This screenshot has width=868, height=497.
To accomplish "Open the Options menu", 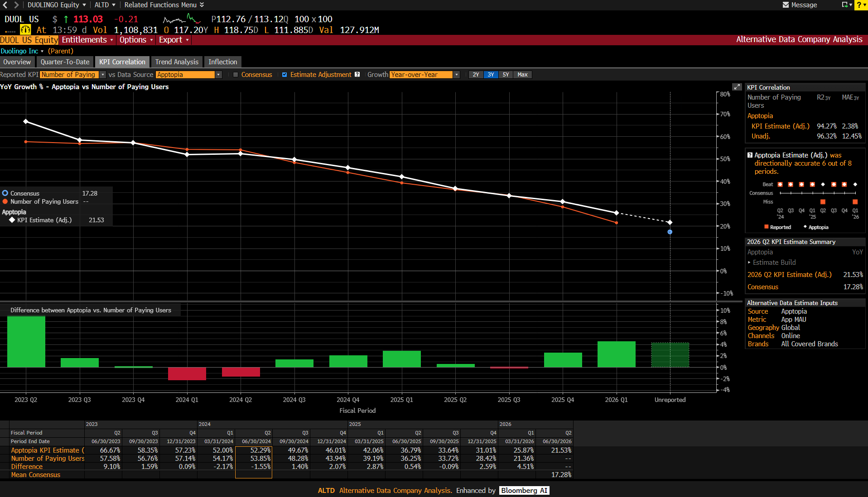I will [x=136, y=40].
